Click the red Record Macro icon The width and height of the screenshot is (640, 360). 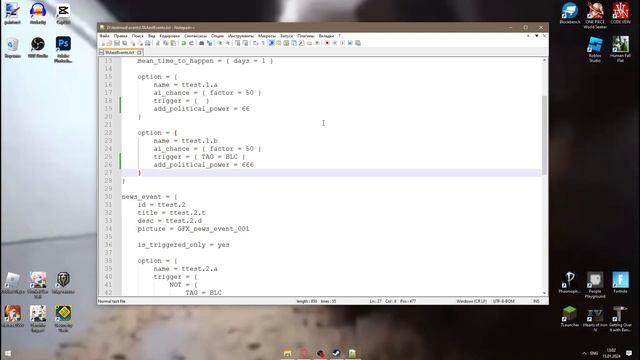pos(327,43)
